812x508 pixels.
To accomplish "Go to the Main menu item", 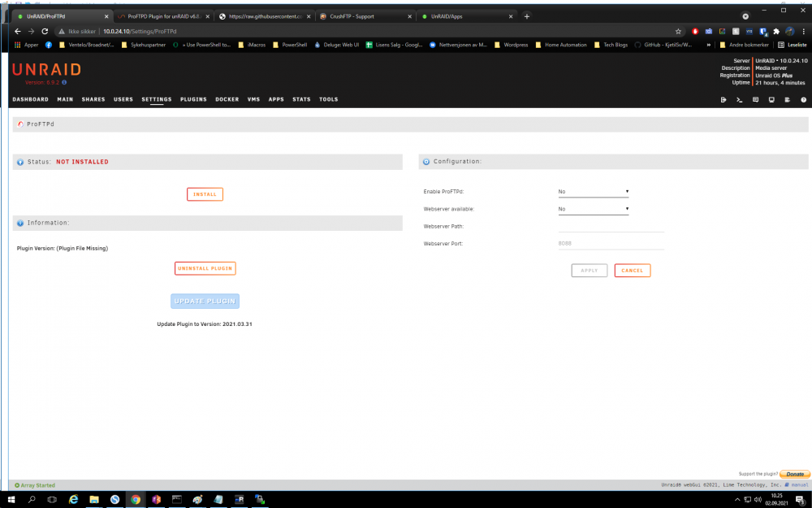I will coord(65,99).
